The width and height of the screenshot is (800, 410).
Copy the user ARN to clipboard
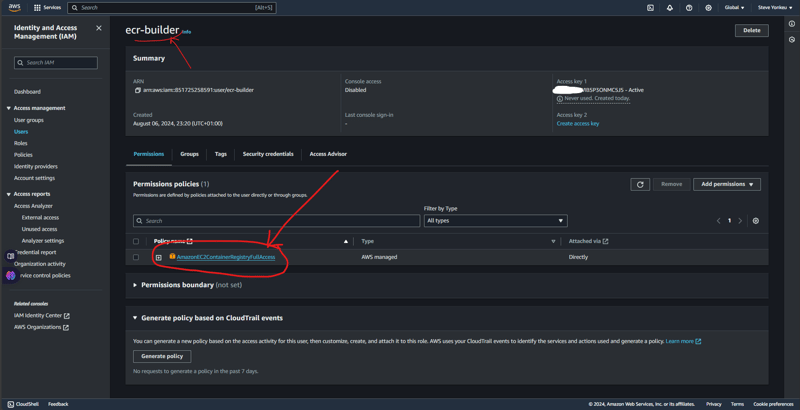click(137, 90)
